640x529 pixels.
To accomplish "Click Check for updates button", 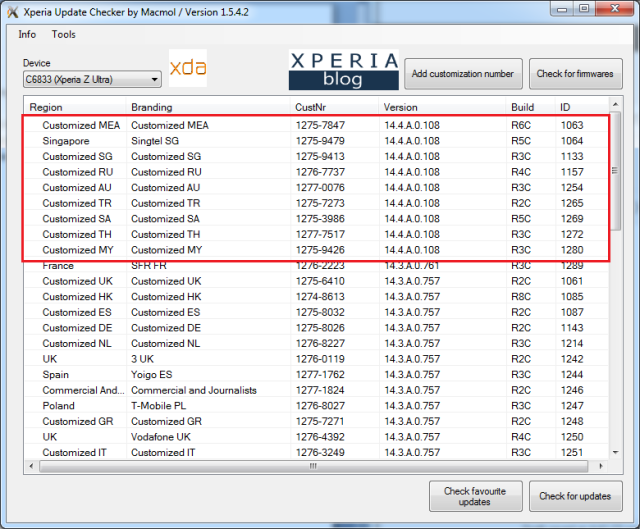I will coord(576,496).
